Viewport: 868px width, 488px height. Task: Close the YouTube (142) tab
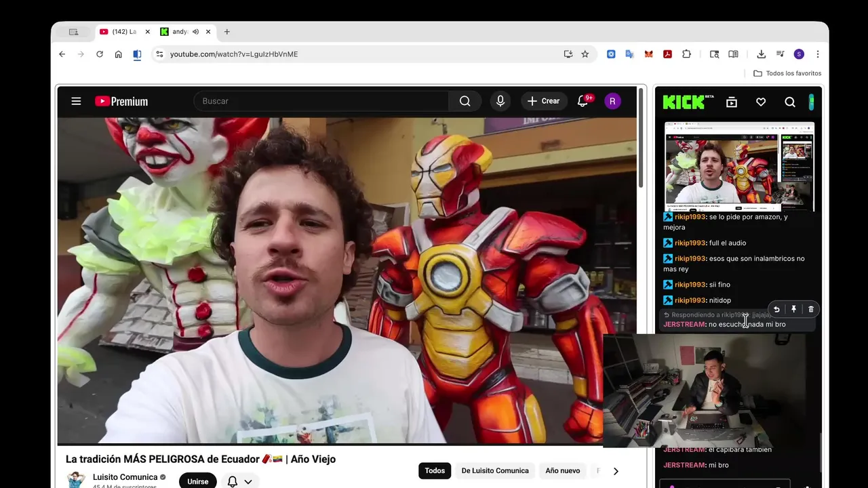click(x=148, y=32)
